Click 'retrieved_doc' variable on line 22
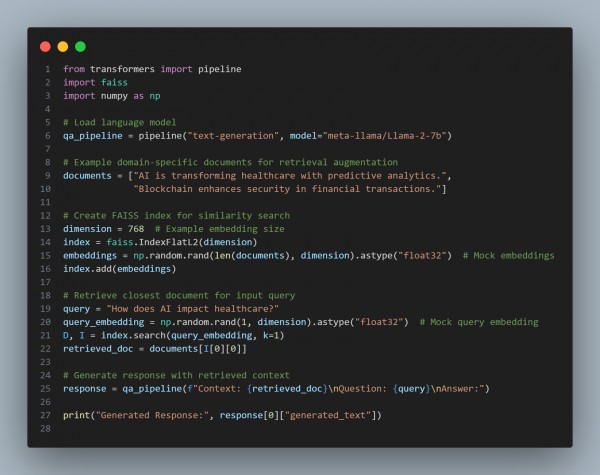This screenshot has height=475, width=600. [x=98, y=349]
